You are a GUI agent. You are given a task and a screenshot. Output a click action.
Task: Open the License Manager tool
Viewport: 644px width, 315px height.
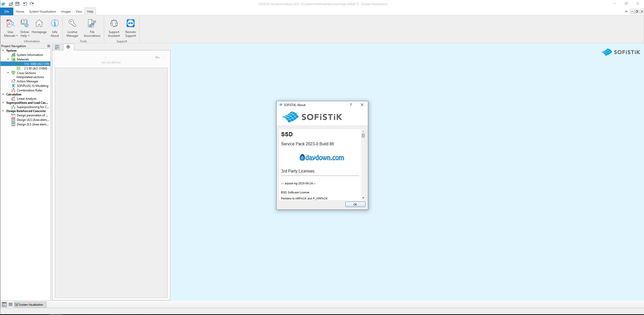point(72,28)
